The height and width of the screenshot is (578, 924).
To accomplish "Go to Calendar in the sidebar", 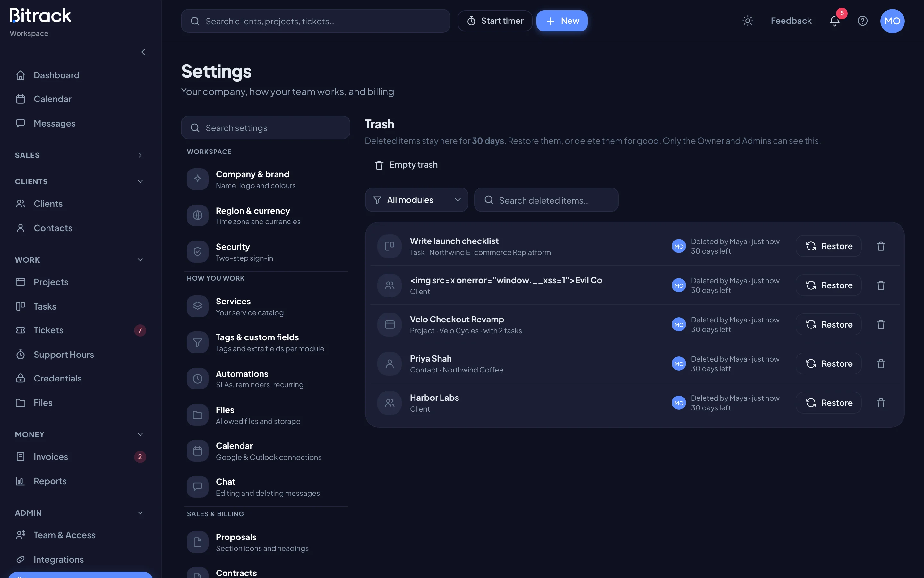I will point(80,99).
